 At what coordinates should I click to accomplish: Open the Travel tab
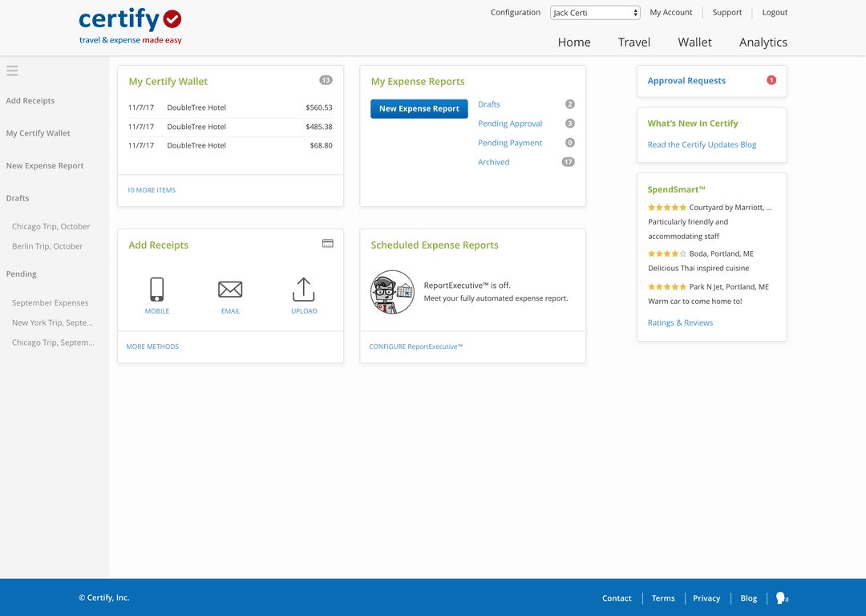(x=634, y=43)
